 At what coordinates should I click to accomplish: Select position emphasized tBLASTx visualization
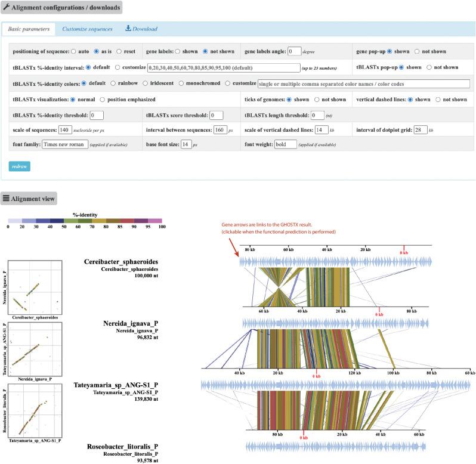point(103,99)
